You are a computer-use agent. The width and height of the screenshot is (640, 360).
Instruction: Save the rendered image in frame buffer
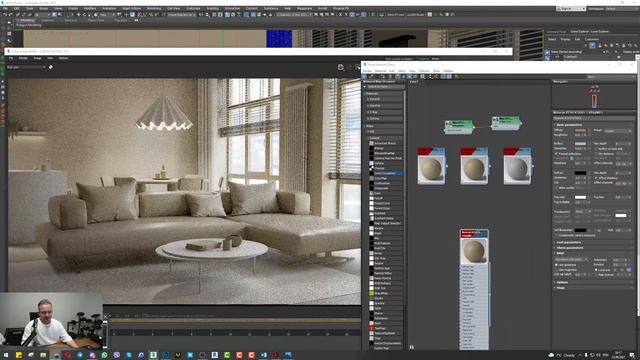340,67
